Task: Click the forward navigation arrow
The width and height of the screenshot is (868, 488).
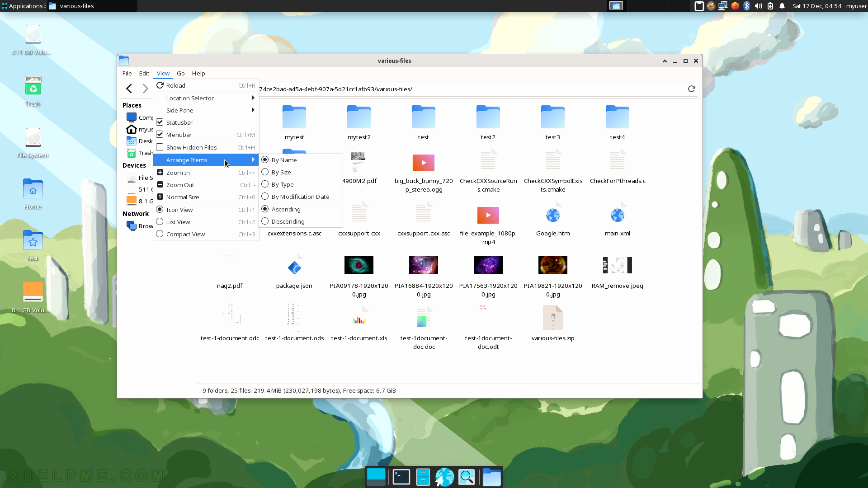Action: pos(145,89)
